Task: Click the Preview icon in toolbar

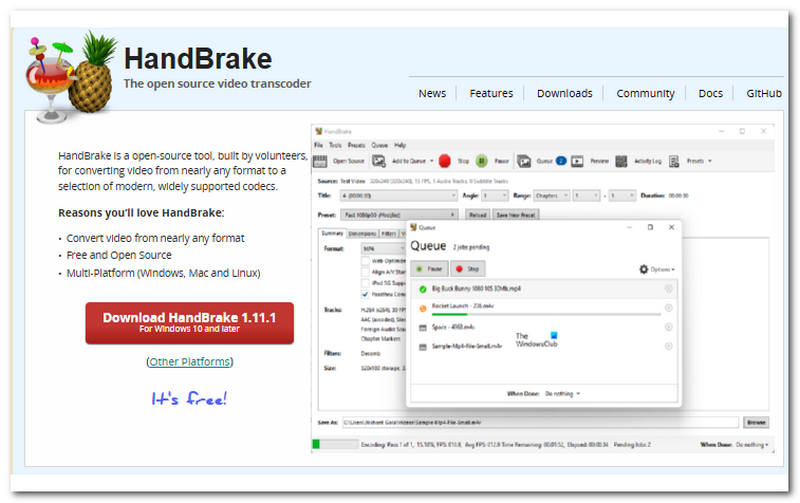Action: (x=578, y=160)
